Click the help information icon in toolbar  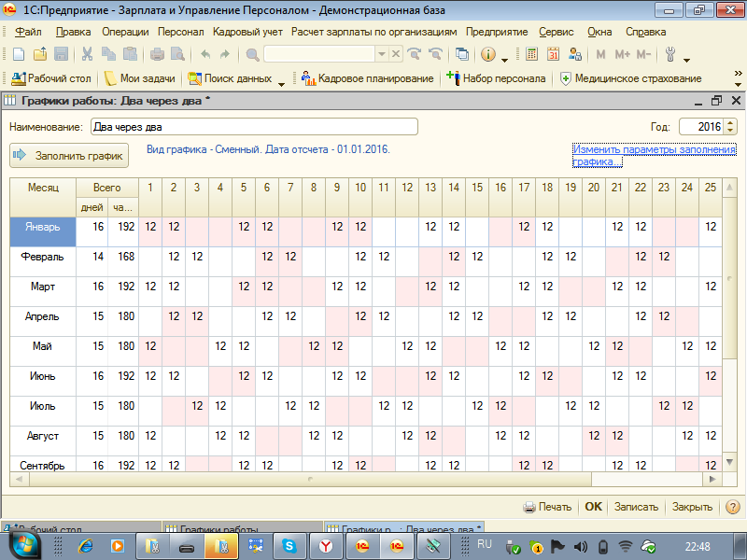coord(487,54)
